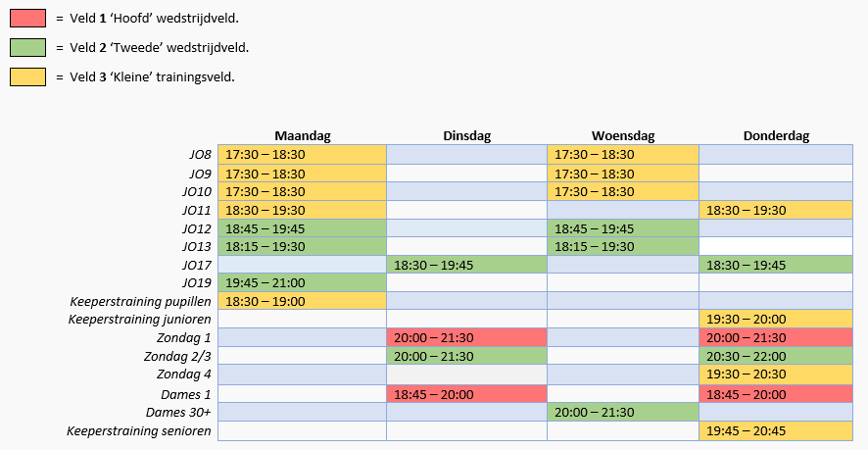Select JO19 Maandag cell 19:45 – 21:00
Image resolution: width=868 pixels, height=450 pixels.
302,282
